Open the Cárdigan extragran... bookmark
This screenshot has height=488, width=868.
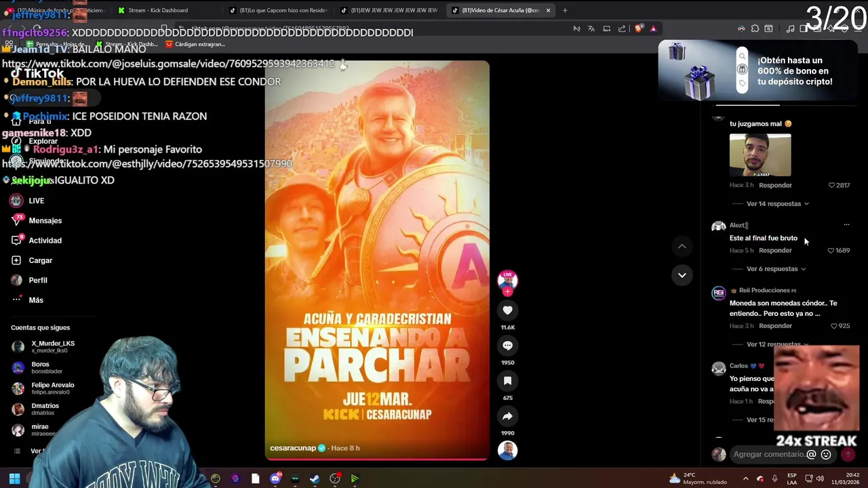point(195,44)
